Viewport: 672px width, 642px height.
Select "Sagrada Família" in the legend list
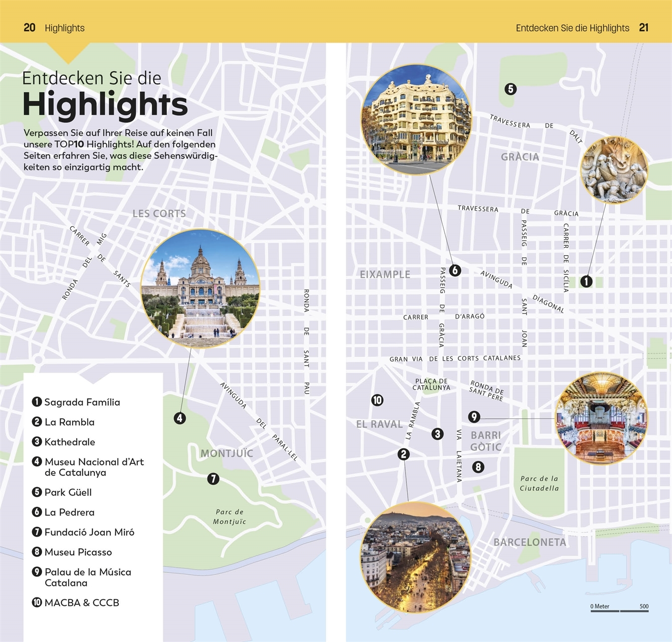[82, 402]
